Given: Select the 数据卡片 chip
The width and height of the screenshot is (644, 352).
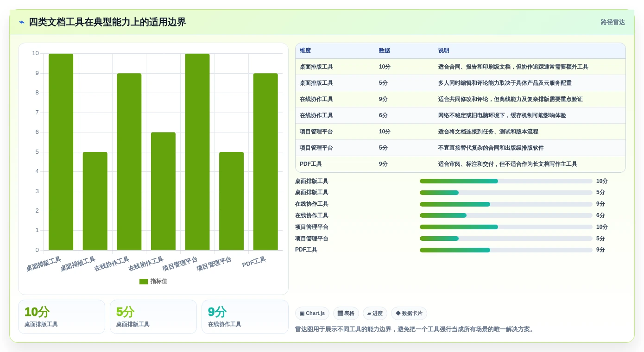Looking at the screenshot, I should 409,314.
